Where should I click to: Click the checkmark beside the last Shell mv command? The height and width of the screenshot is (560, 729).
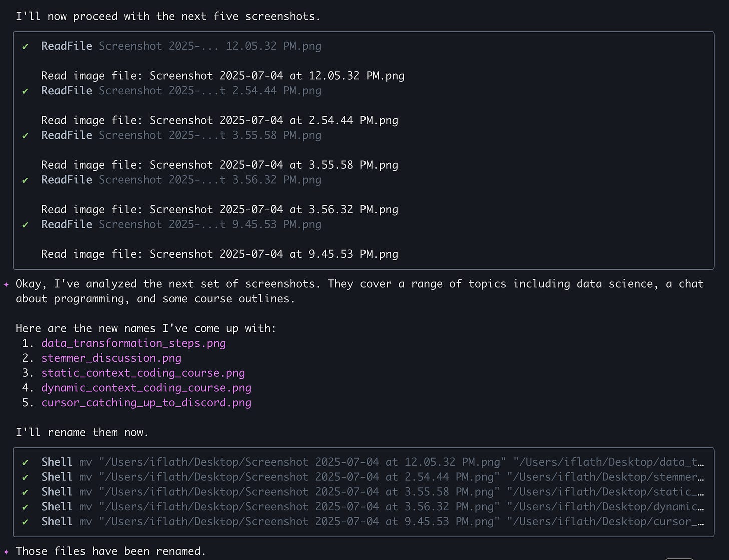click(x=25, y=521)
